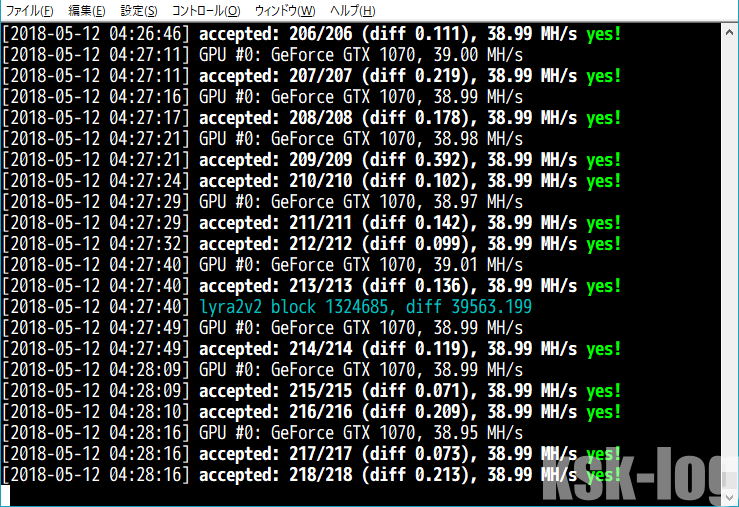Click the KSK-log watermark

pos(634,476)
